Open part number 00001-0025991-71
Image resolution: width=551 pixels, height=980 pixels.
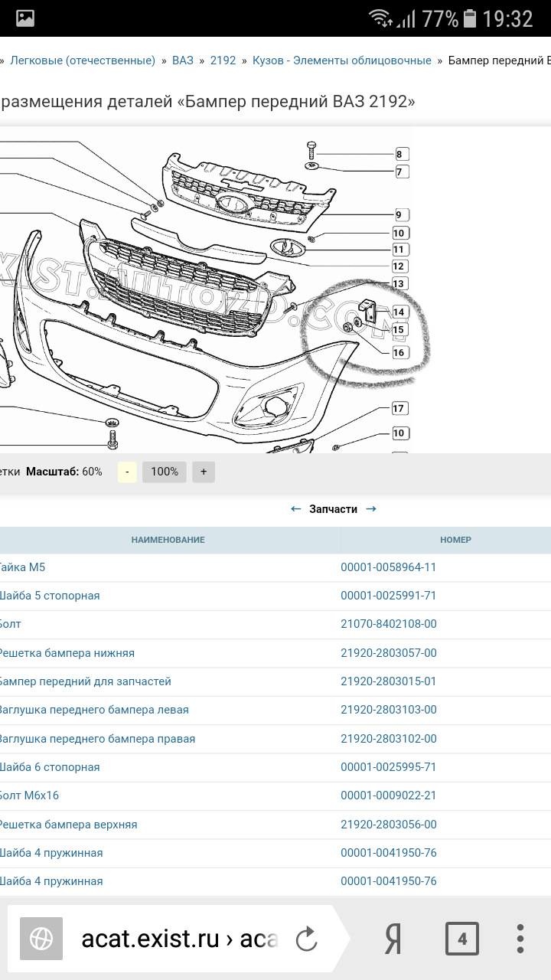point(389,596)
